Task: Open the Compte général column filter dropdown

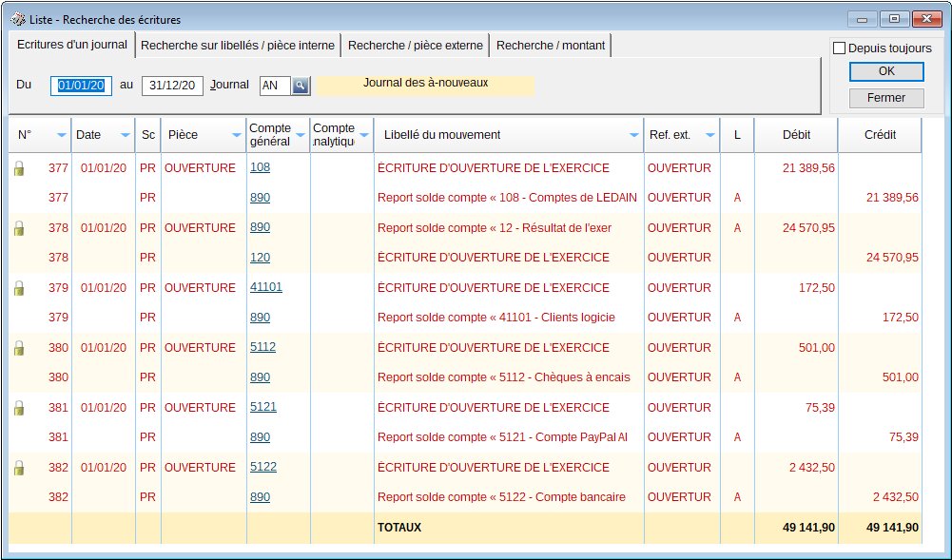Action: pyautogui.click(x=300, y=135)
